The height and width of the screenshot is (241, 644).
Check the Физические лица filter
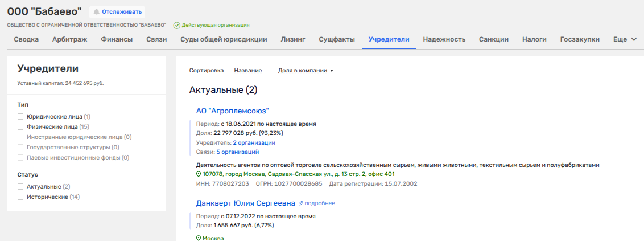(x=20, y=126)
